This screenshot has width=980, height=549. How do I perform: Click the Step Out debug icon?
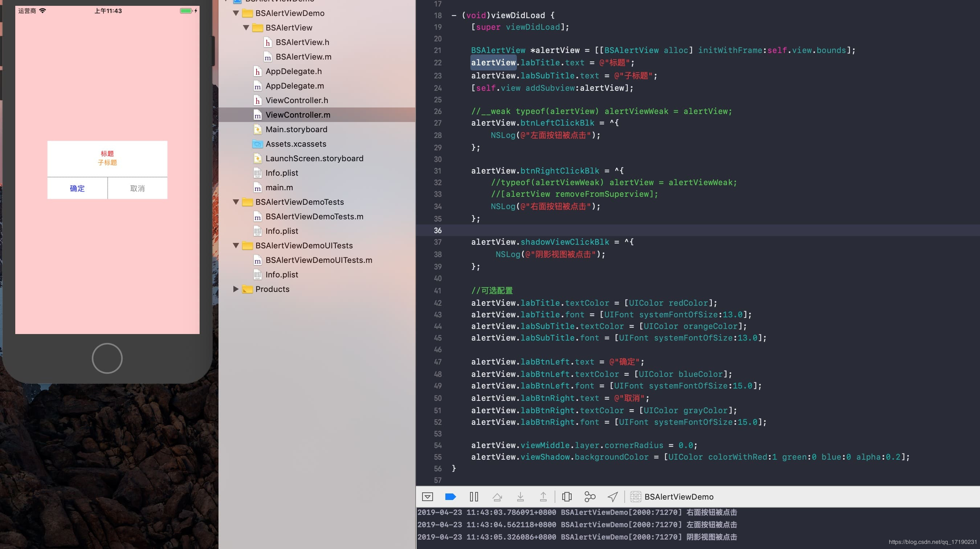tap(543, 496)
